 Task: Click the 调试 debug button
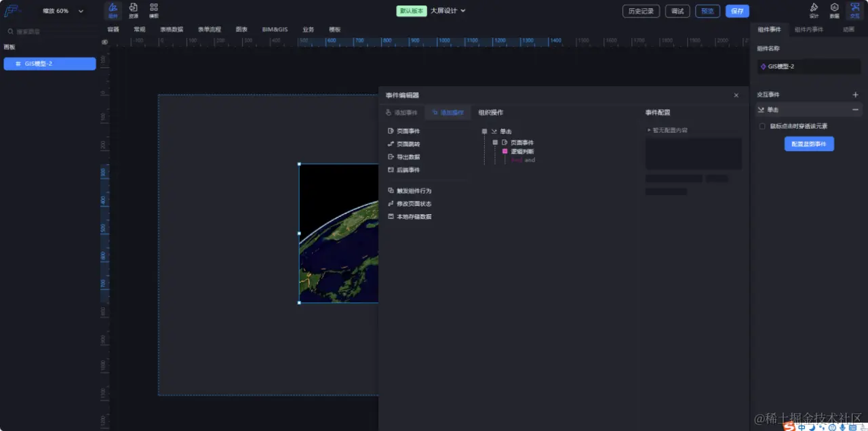[x=677, y=11]
